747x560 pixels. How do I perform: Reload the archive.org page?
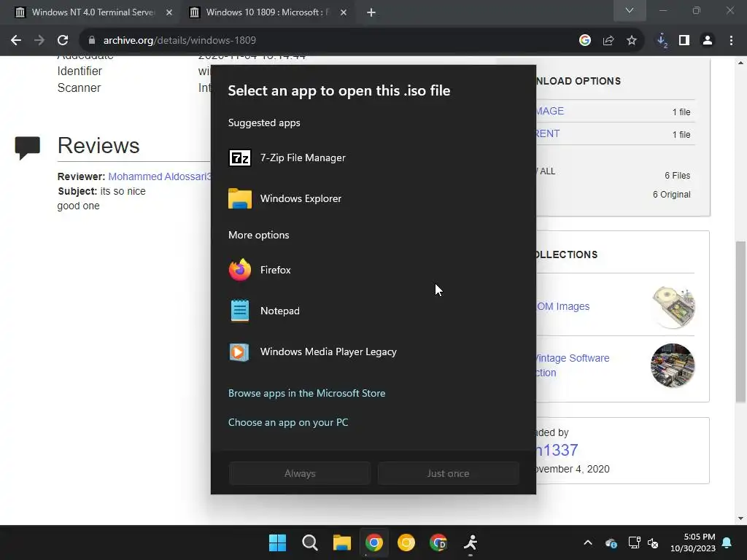(63, 41)
